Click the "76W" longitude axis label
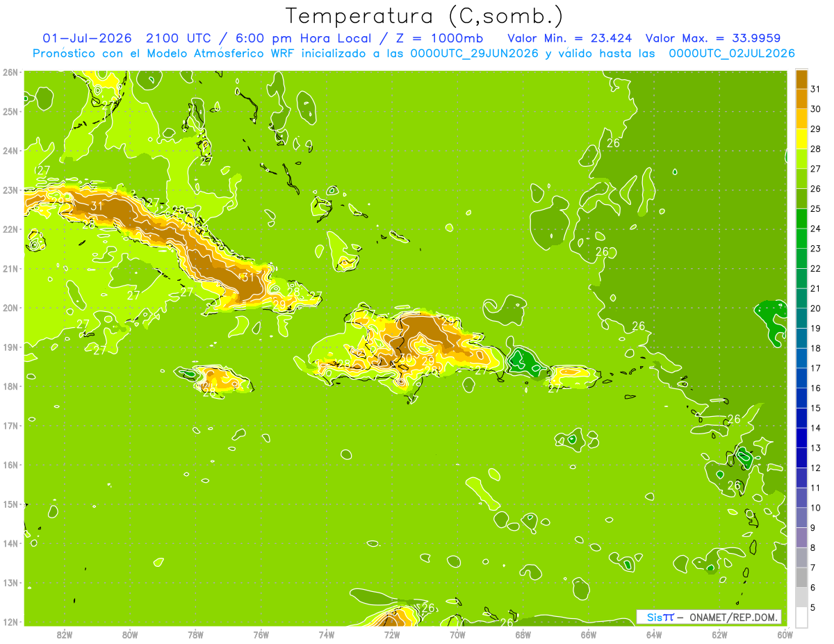 pyautogui.click(x=261, y=635)
